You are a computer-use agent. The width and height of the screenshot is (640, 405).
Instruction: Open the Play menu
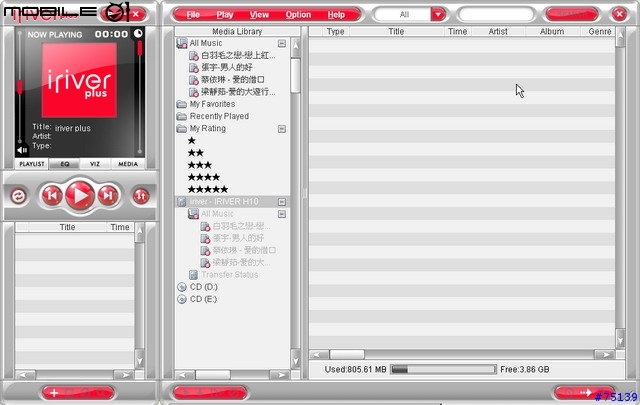point(225,15)
